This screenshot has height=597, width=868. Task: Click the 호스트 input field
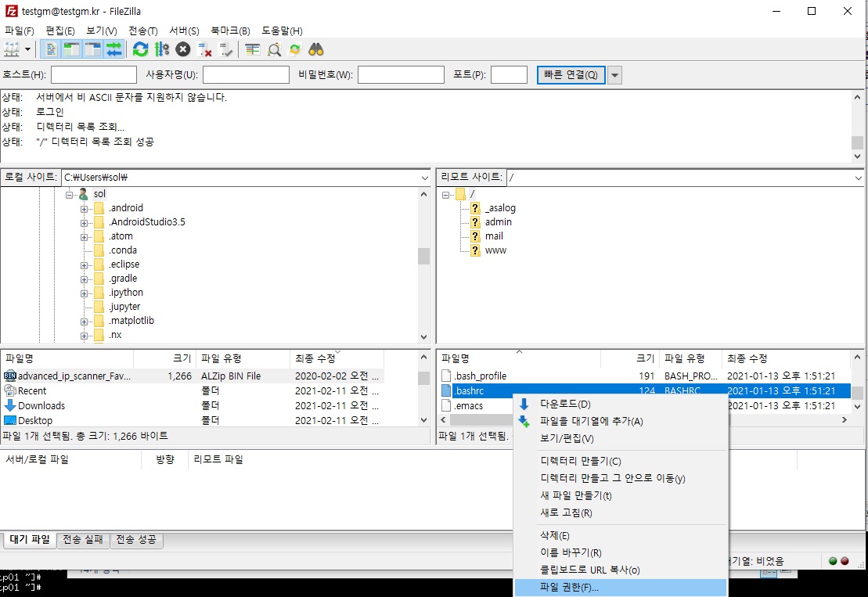[93, 75]
